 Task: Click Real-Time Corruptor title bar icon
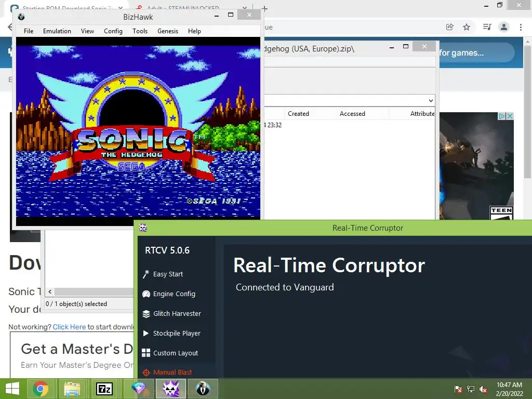143,228
